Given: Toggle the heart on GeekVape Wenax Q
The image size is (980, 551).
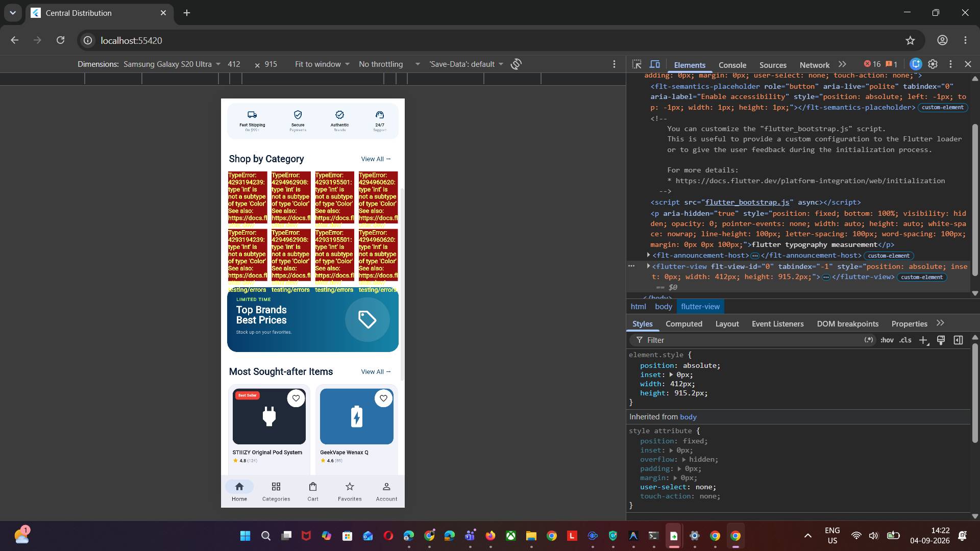Looking at the screenshot, I should [x=383, y=398].
